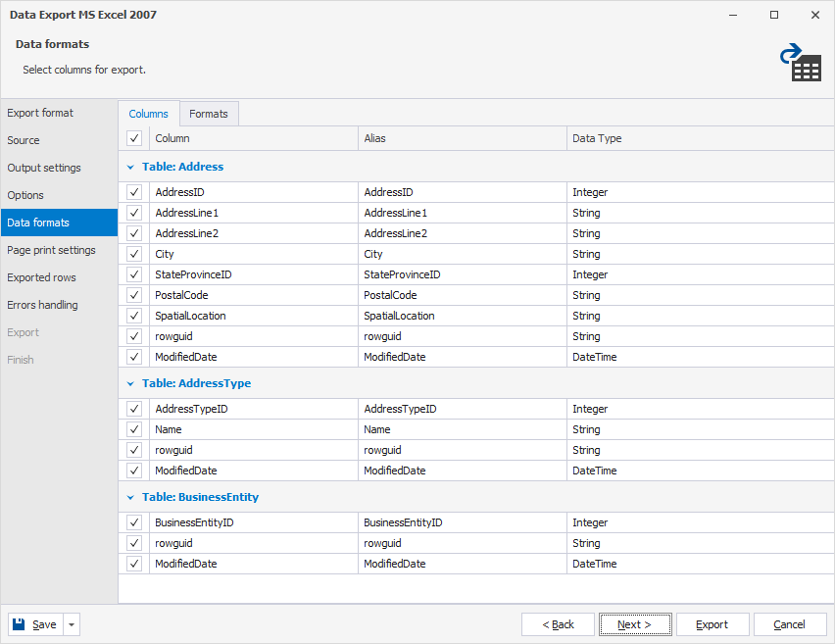Collapse the Table: AddressType group
This screenshot has height=644, width=835.
pyautogui.click(x=130, y=383)
